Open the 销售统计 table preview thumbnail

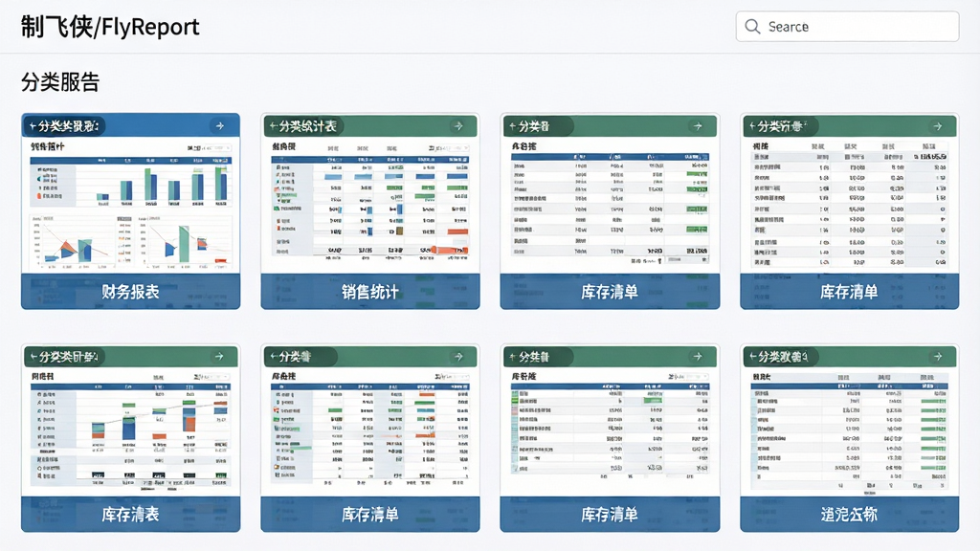pos(370,205)
